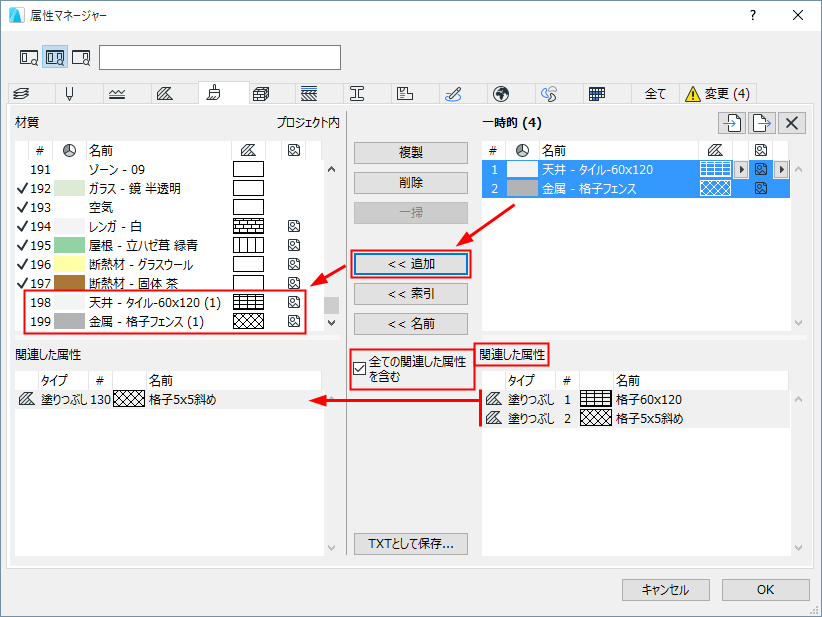This screenshot has height=617, width=822.
Task: Open the Building Materials tab
Action: (261, 94)
